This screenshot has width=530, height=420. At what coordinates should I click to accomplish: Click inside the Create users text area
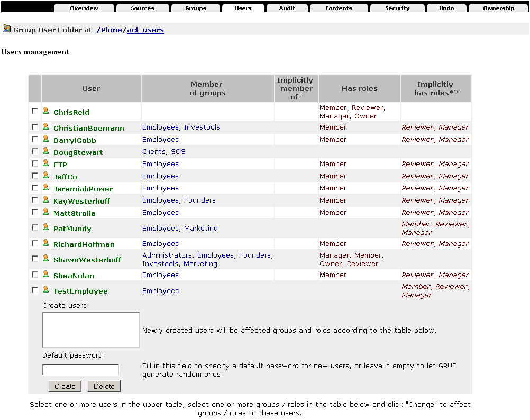[x=91, y=330]
